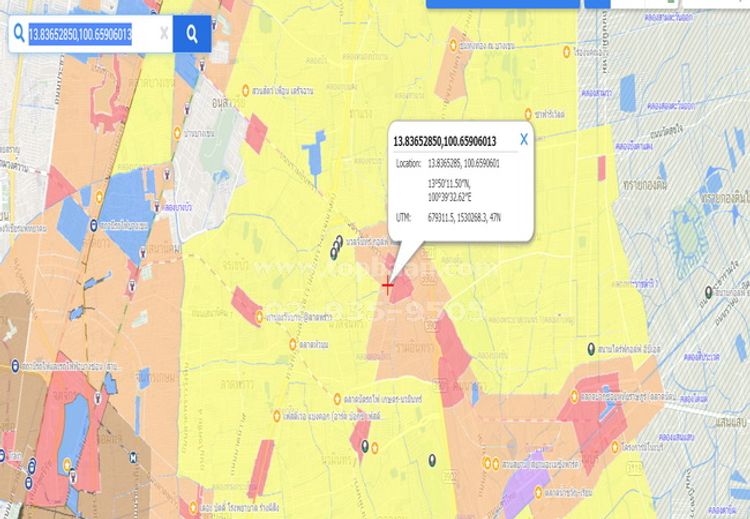Click magnifier icon left of search text
This screenshot has height=519, width=750.
pyautogui.click(x=18, y=34)
